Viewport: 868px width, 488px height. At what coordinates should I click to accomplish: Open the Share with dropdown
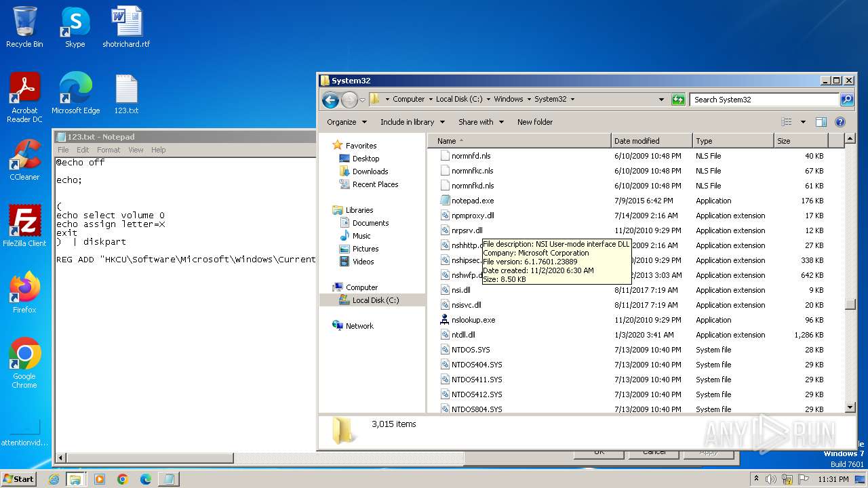coord(481,122)
